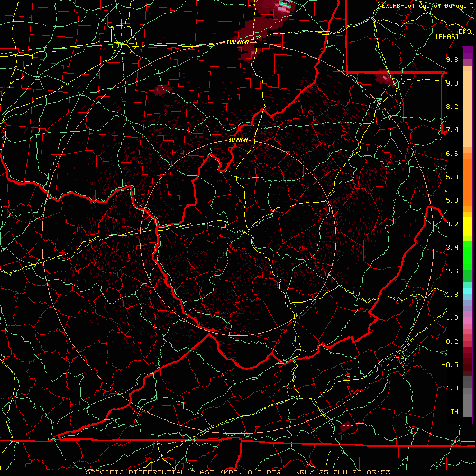Image resolution: width=476 pixels, height=476 pixels.
Task: Pick the orange segment of the color bar
Action: 467,182
